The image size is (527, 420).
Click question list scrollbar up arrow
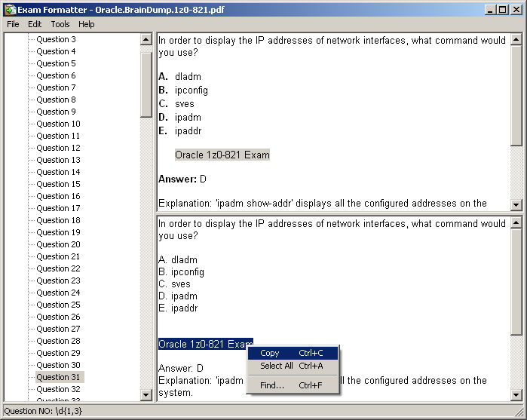(146, 40)
